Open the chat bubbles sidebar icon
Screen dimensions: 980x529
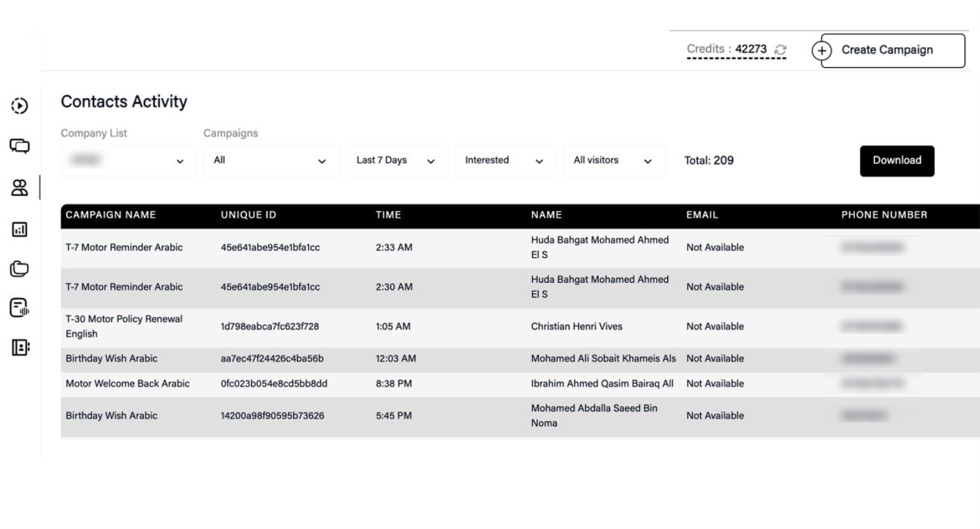[x=19, y=146]
